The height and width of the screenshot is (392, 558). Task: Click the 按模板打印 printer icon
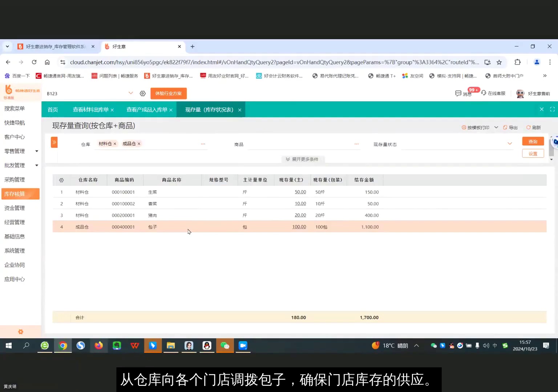pos(464,127)
